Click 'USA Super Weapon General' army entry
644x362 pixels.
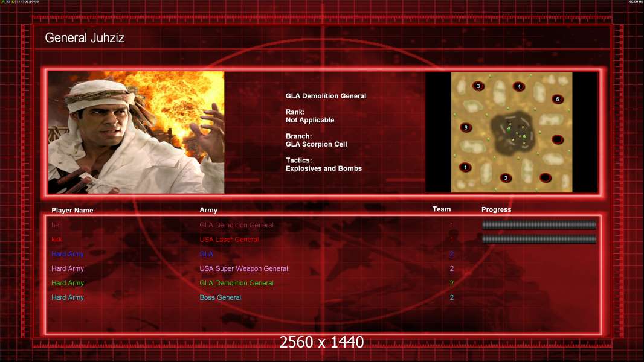point(243,268)
